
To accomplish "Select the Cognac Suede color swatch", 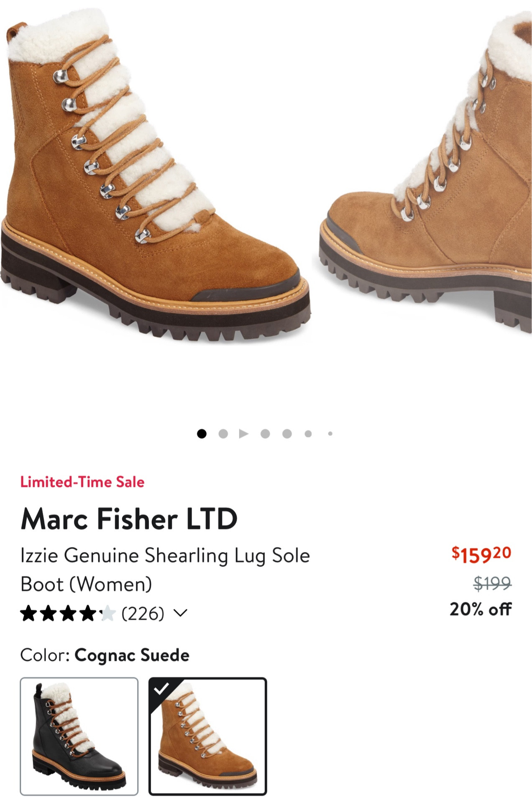I will 208,736.
